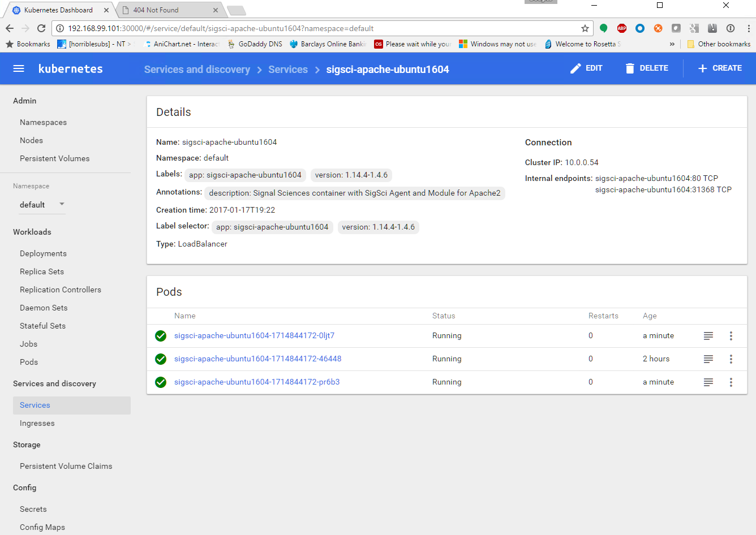756x535 pixels.
Task: Click running status icon for pod pr6b3
Action: (x=161, y=382)
